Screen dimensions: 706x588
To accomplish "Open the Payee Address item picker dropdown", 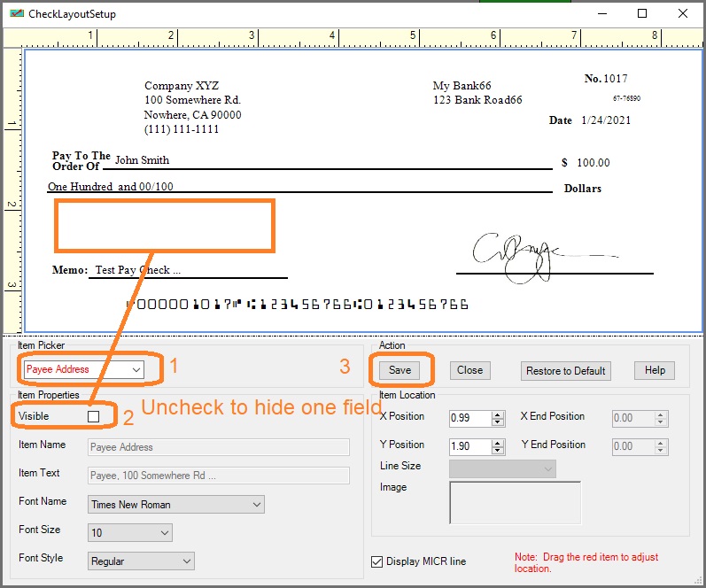I will 136,369.
